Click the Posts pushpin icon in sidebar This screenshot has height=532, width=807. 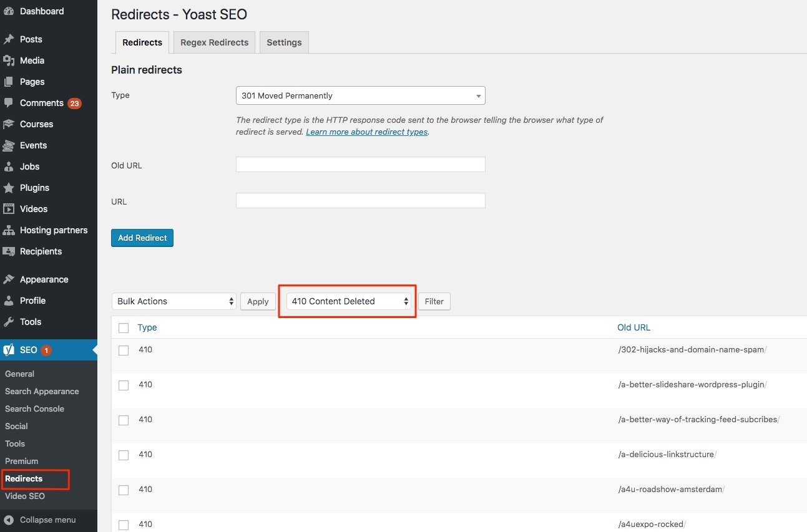pos(9,39)
